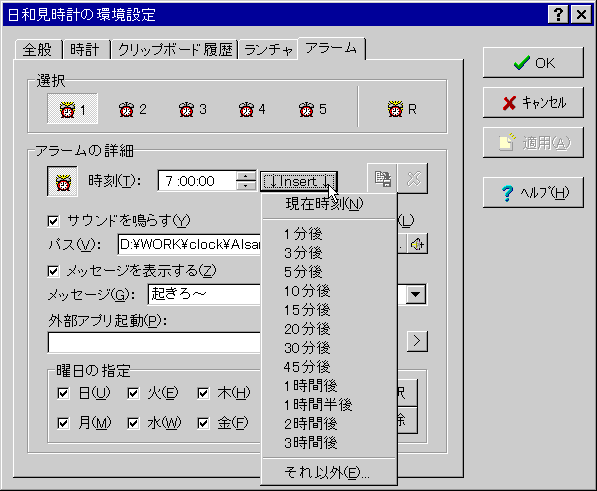Increase alarm time with spinner up arrow

[x=246, y=176]
